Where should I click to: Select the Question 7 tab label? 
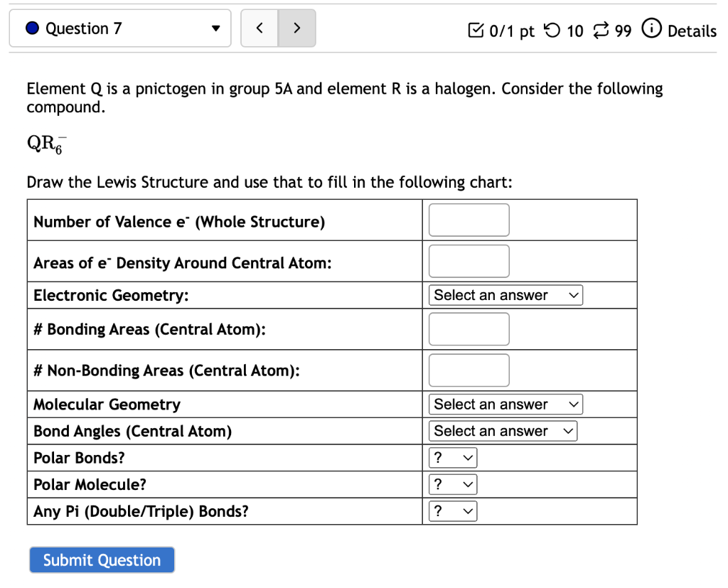84,28
